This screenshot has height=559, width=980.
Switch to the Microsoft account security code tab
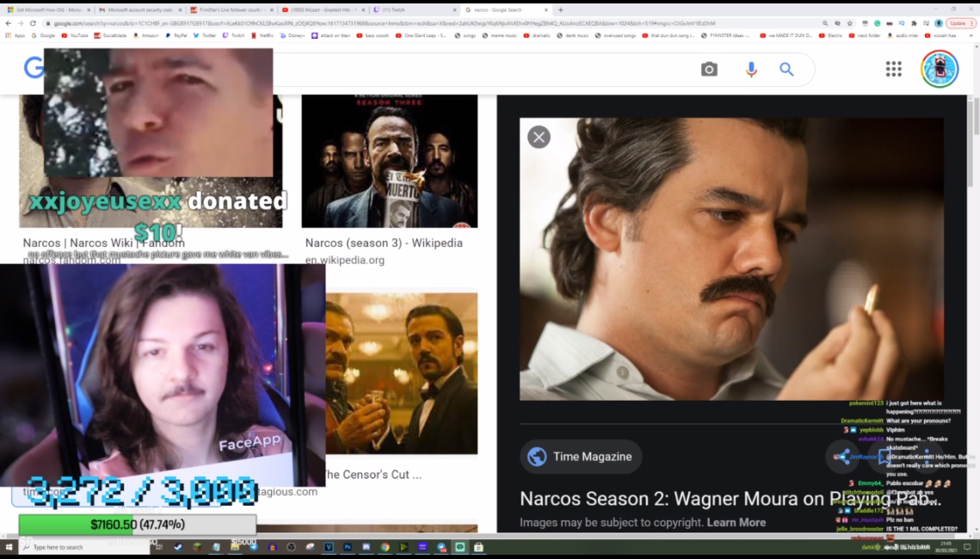(x=140, y=10)
